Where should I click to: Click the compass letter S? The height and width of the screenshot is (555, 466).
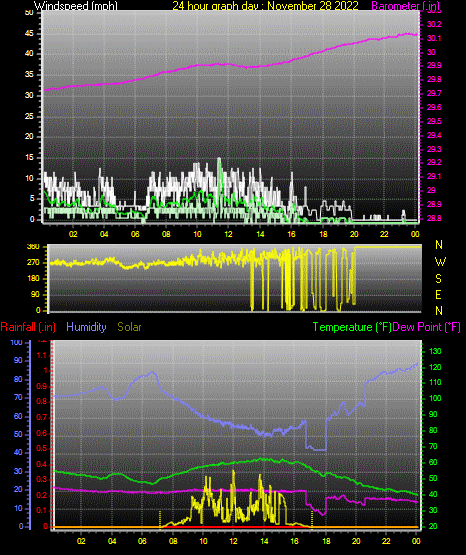click(439, 279)
